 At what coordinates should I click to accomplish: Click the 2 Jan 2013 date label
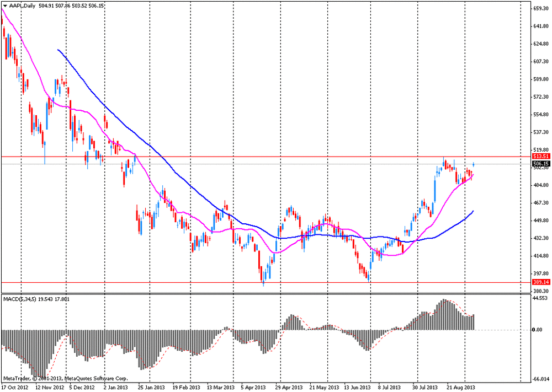pyautogui.click(x=116, y=388)
